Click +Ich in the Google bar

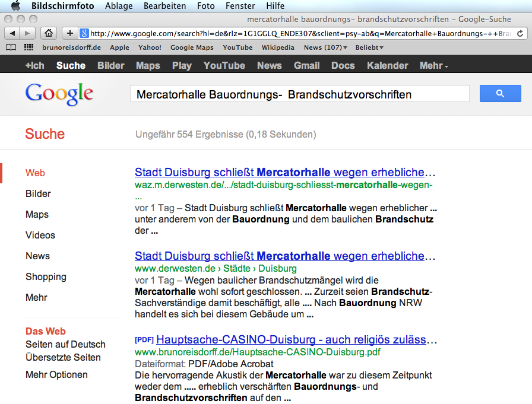[35, 65]
